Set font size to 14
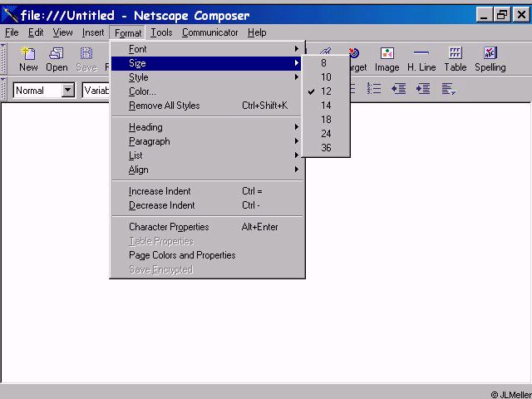 (326, 106)
